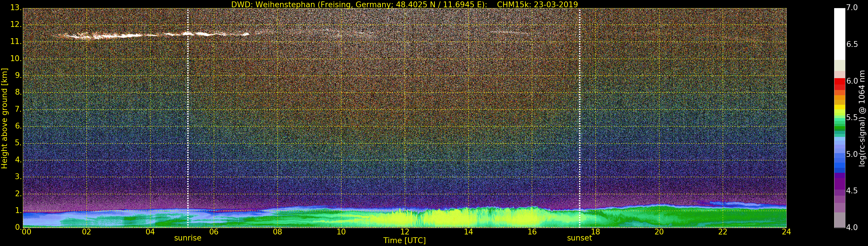
Task: Pick the red colorbar segment near 6.0
Action: click(839, 82)
